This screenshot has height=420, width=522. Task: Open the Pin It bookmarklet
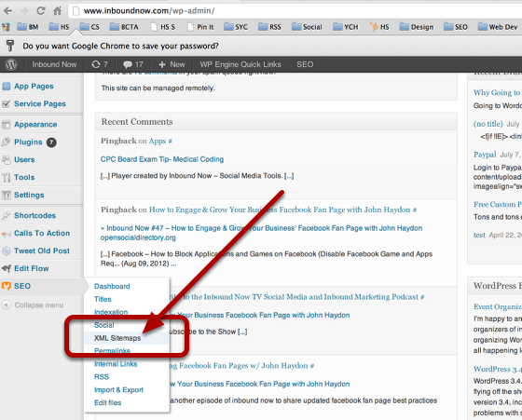[200, 27]
